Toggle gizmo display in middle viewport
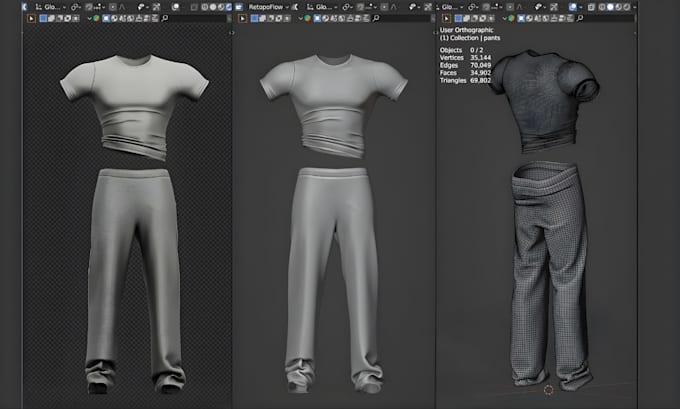Image resolution: width=680 pixels, height=409 pixels. 428,7
